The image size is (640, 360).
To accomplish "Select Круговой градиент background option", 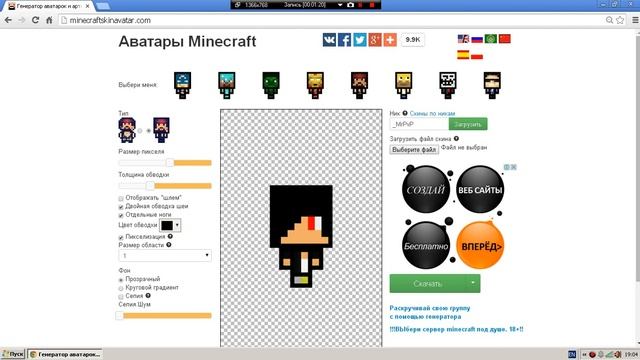I will pyautogui.click(x=121, y=288).
